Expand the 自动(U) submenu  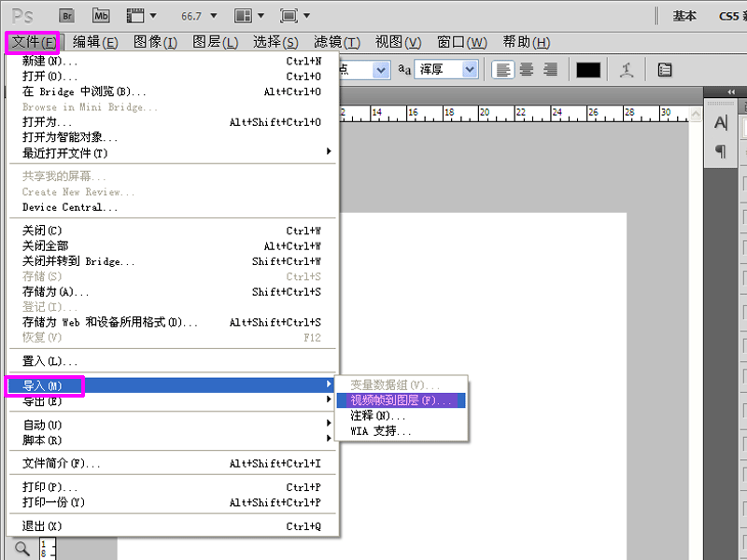pyautogui.click(x=173, y=425)
